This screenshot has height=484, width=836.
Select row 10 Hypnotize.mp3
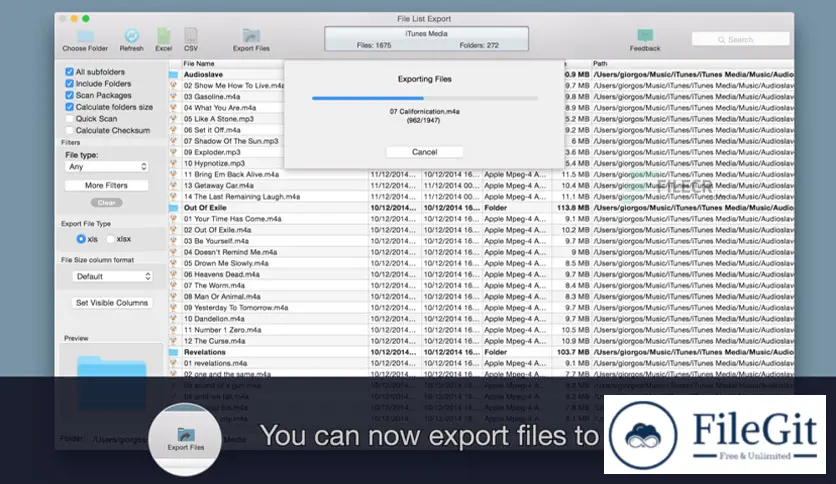(x=214, y=163)
